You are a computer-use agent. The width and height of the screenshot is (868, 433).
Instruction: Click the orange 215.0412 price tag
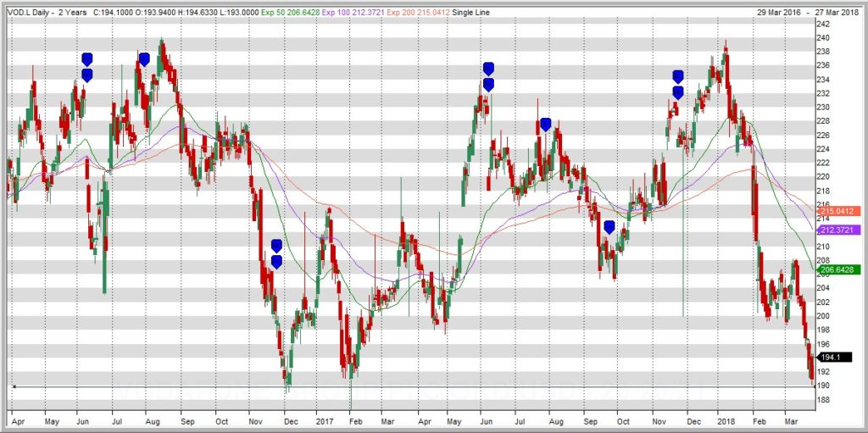(838, 211)
